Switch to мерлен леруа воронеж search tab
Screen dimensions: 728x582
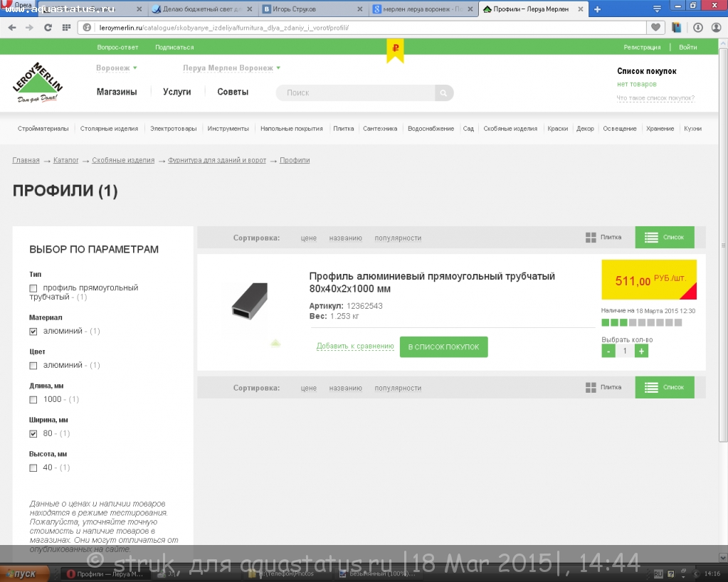[423, 9]
